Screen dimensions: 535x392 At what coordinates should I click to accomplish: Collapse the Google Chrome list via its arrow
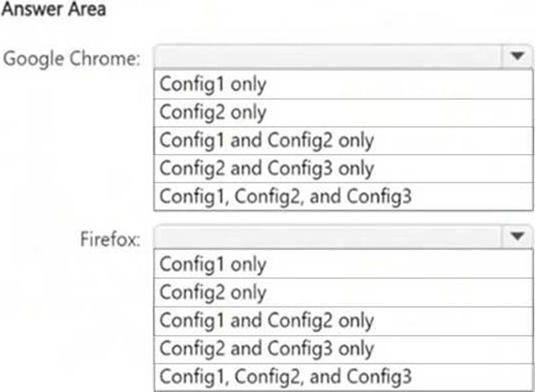click(518, 57)
